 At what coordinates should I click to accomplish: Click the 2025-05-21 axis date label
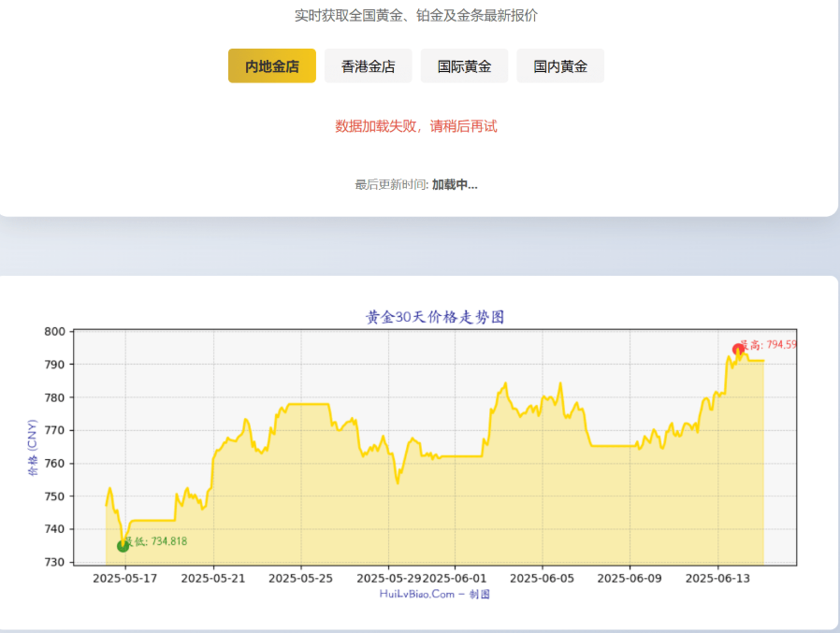pos(213,579)
